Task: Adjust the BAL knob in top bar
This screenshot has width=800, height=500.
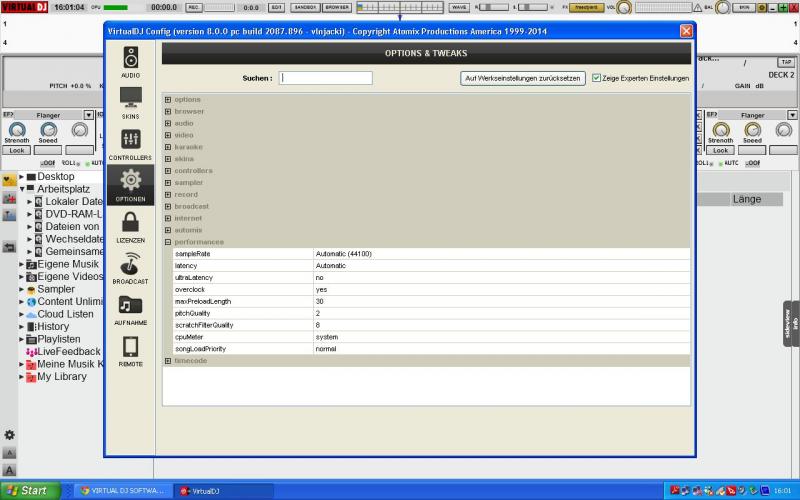Action: [722, 8]
